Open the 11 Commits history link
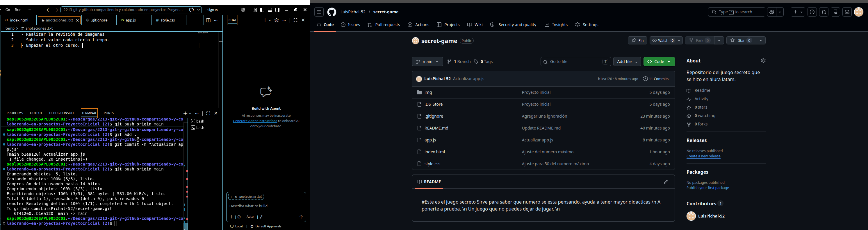Screen dimensions: 868x230 (x=656, y=79)
